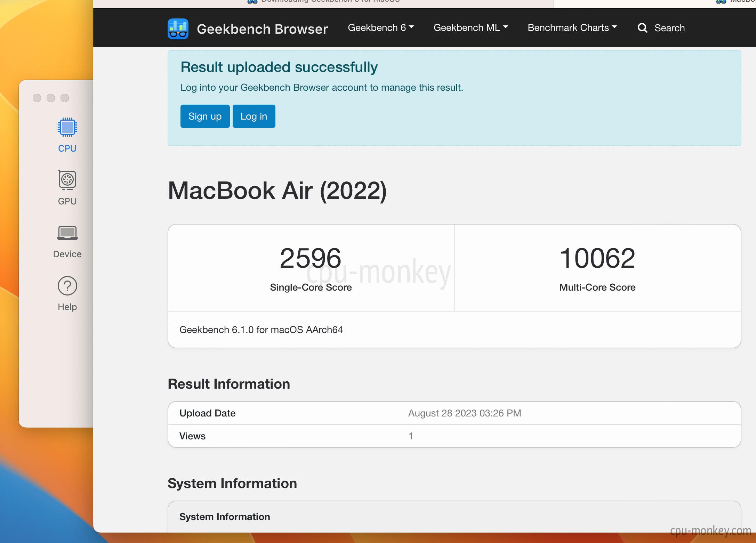Viewport: 756px width, 543px height.
Task: Click the Sign up button
Action: pyautogui.click(x=205, y=116)
